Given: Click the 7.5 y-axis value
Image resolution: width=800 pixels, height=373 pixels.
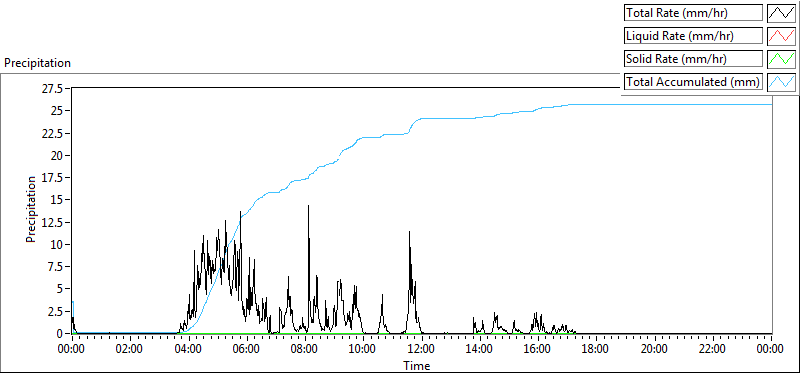Looking at the screenshot, I should pyautogui.click(x=55, y=266).
